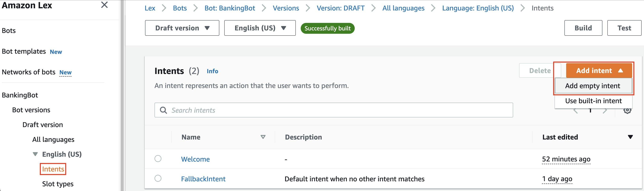Open the English (US) language dropdown

(260, 28)
